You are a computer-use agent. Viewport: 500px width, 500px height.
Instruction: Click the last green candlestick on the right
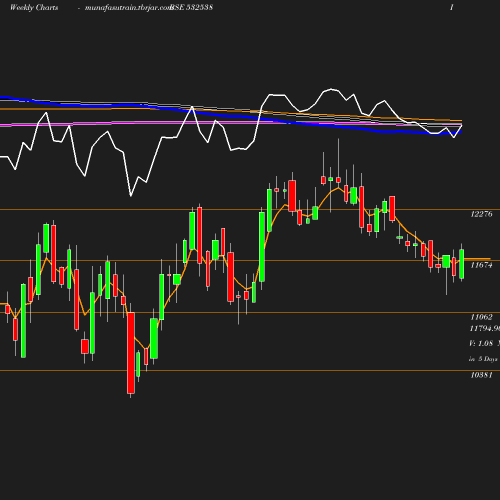click(x=462, y=264)
